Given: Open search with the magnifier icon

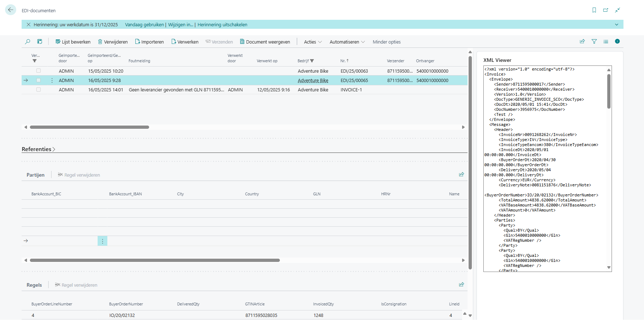Looking at the screenshot, I should (27, 42).
